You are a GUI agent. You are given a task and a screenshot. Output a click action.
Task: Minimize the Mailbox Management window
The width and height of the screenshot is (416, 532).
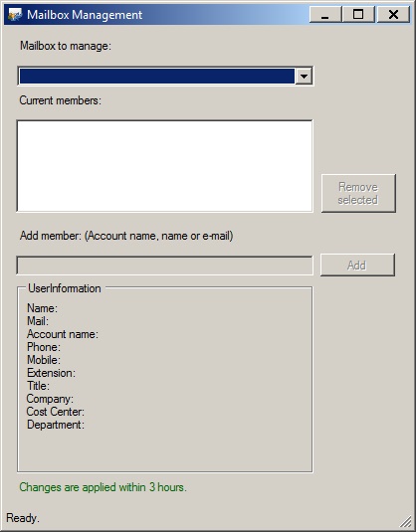click(x=325, y=14)
